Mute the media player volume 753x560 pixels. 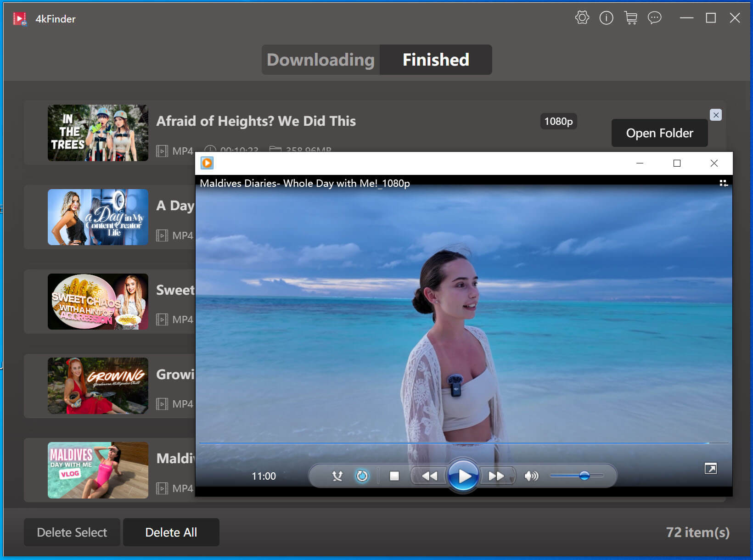pyautogui.click(x=531, y=476)
